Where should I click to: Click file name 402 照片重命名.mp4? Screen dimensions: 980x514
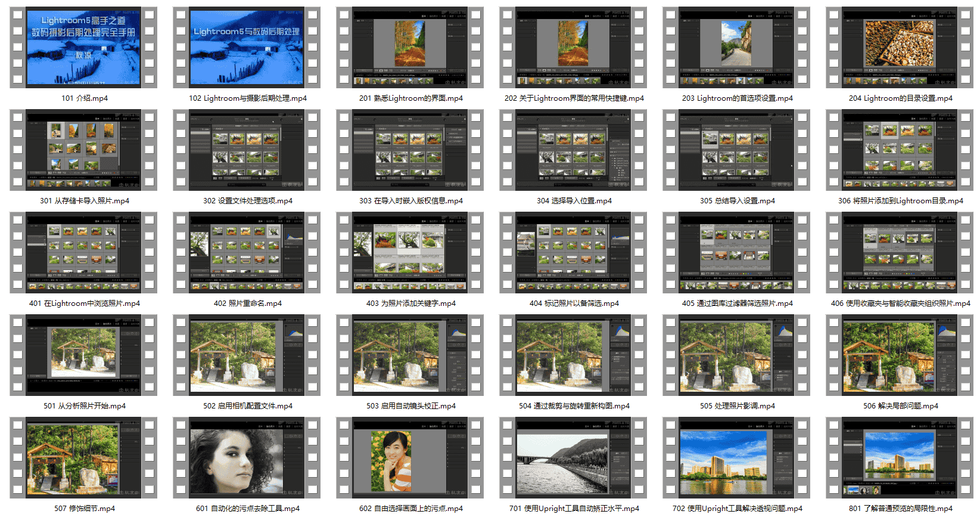tap(247, 304)
